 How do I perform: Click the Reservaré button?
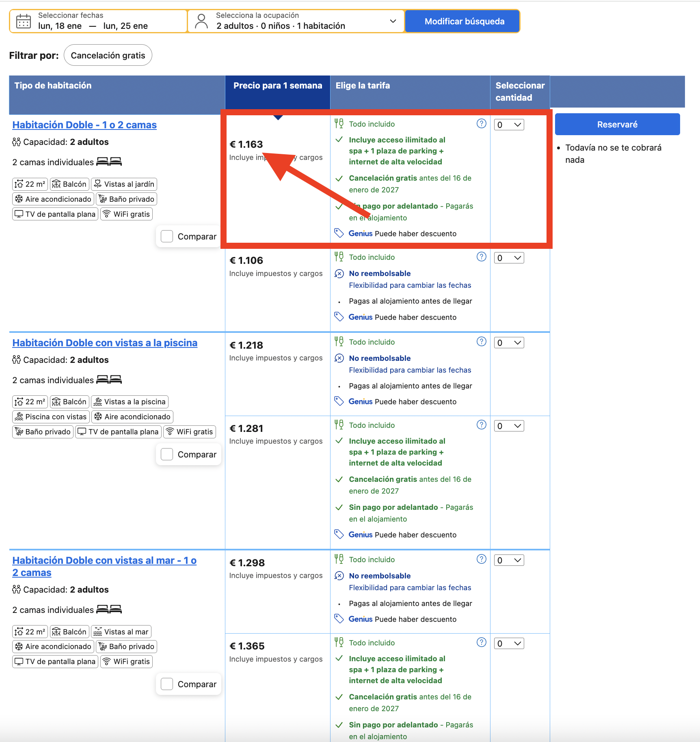click(617, 124)
